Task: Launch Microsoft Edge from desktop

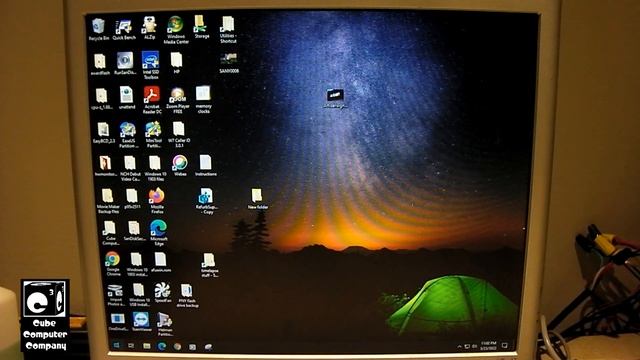Action: click(158, 233)
